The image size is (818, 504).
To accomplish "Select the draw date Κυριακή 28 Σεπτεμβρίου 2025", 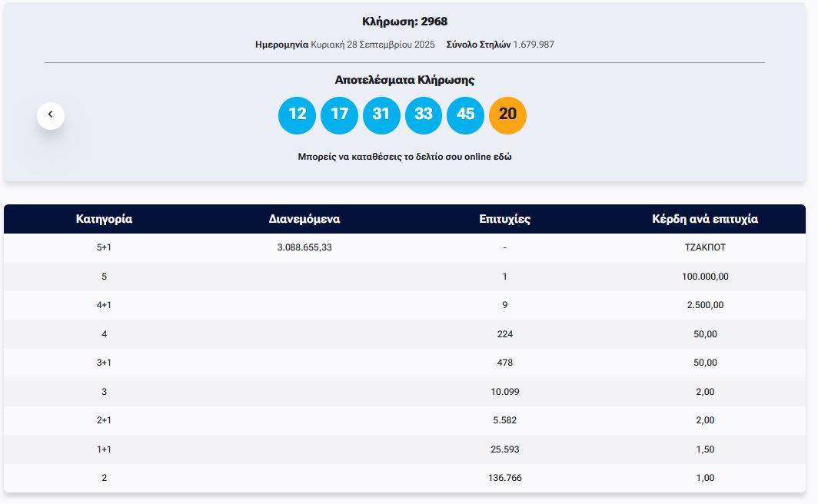I will click(373, 45).
